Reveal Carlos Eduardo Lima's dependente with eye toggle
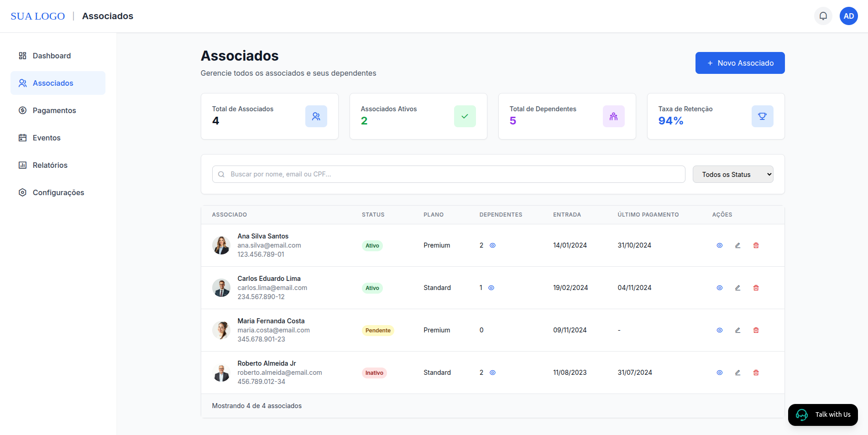 (x=492, y=288)
